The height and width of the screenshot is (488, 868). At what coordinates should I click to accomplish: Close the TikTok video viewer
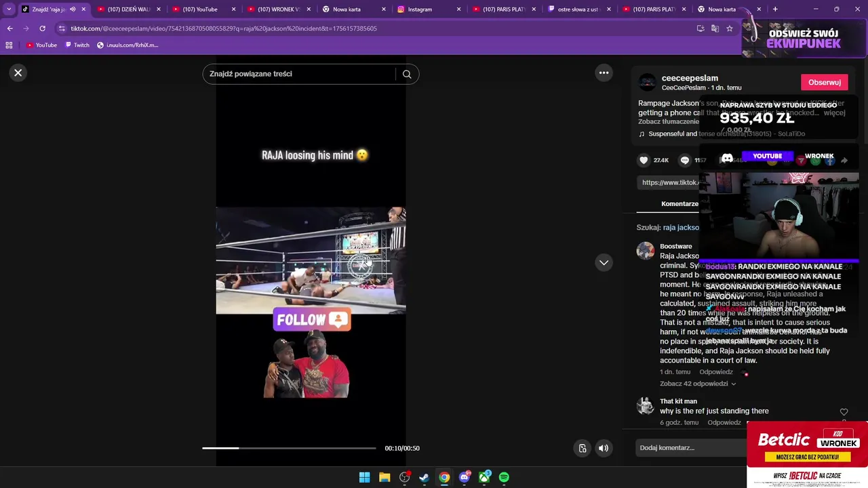point(18,73)
